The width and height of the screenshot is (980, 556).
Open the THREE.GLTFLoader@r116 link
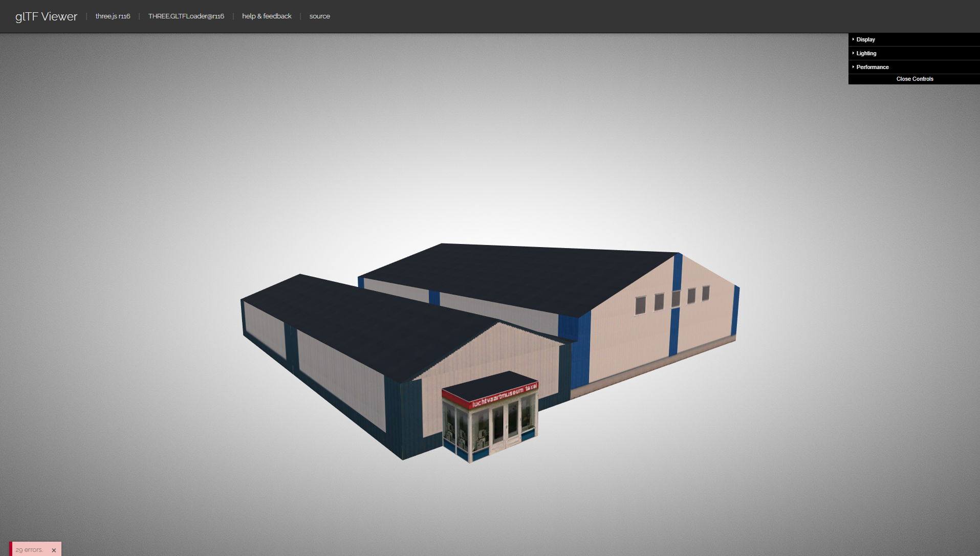tap(186, 16)
